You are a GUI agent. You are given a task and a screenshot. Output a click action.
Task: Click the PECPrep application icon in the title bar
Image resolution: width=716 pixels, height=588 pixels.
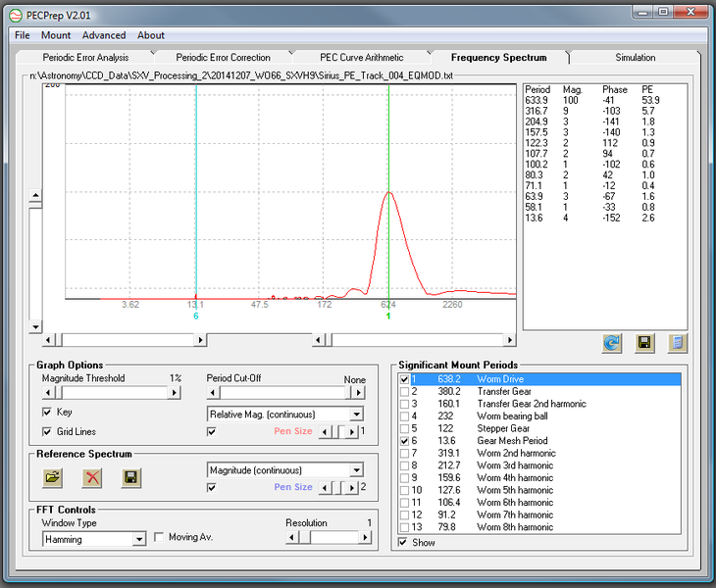click(x=15, y=13)
